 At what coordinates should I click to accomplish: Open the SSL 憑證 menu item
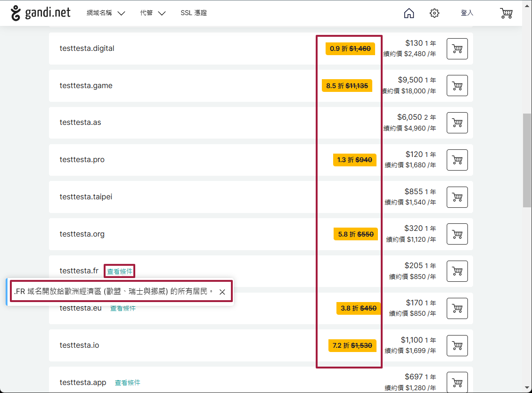click(x=194, y=13)
